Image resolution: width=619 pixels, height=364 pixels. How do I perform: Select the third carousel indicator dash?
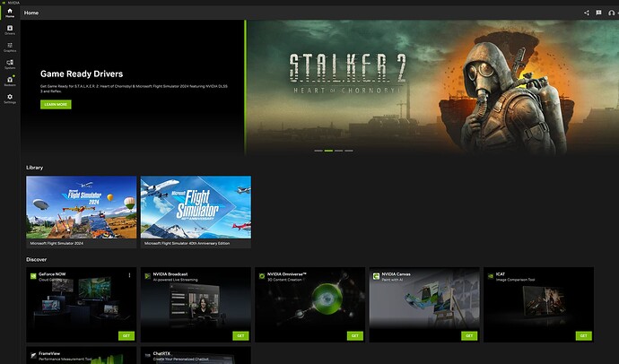click(339, 151)
